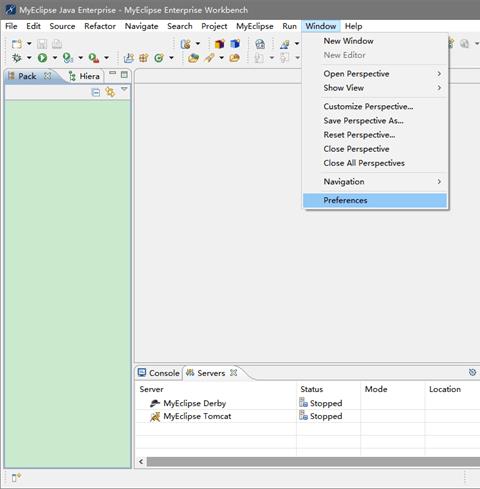This screenshot has height=489, width=480.
Task: Click the New Java Project icon
Action: pos(129,58)
